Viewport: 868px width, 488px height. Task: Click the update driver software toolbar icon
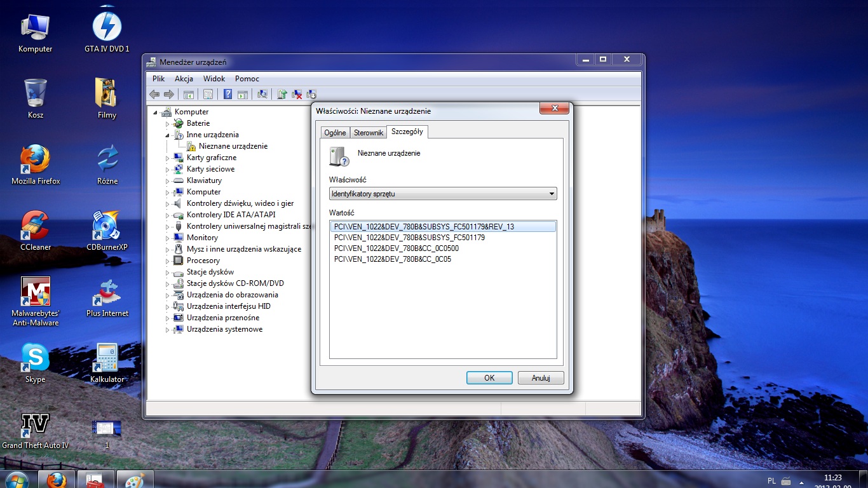282,95
